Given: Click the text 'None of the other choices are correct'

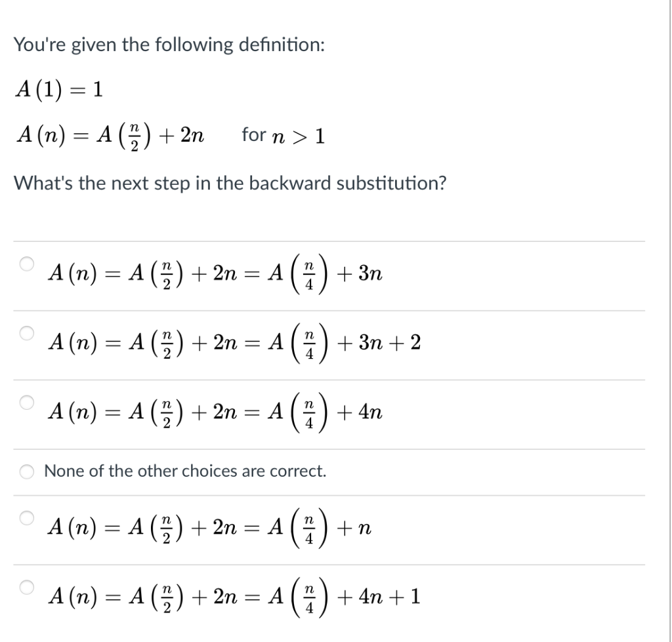Looking at the screenshot, I should (185, 471).
